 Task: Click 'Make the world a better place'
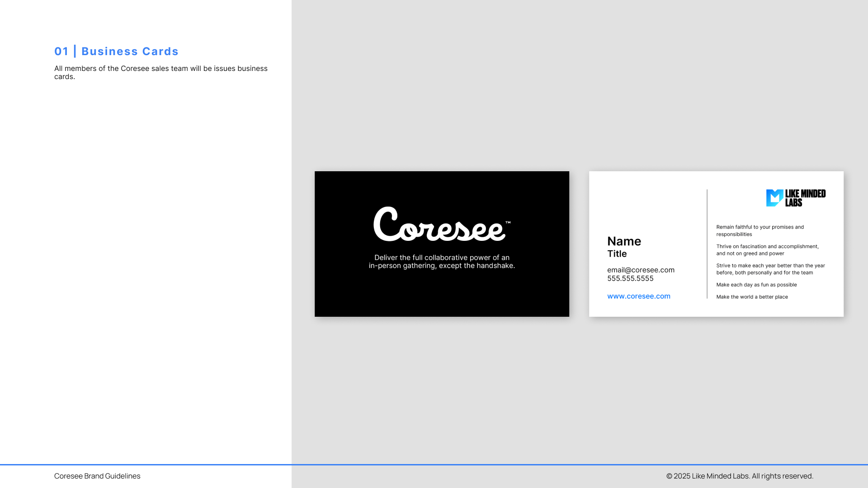(x=752, y=297)
